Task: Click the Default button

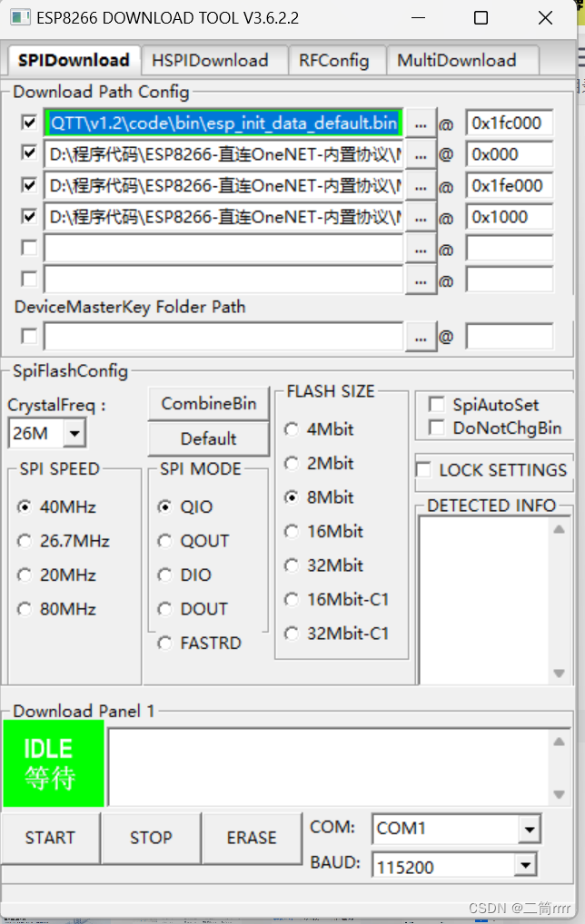Action: (x=209, y=438)
